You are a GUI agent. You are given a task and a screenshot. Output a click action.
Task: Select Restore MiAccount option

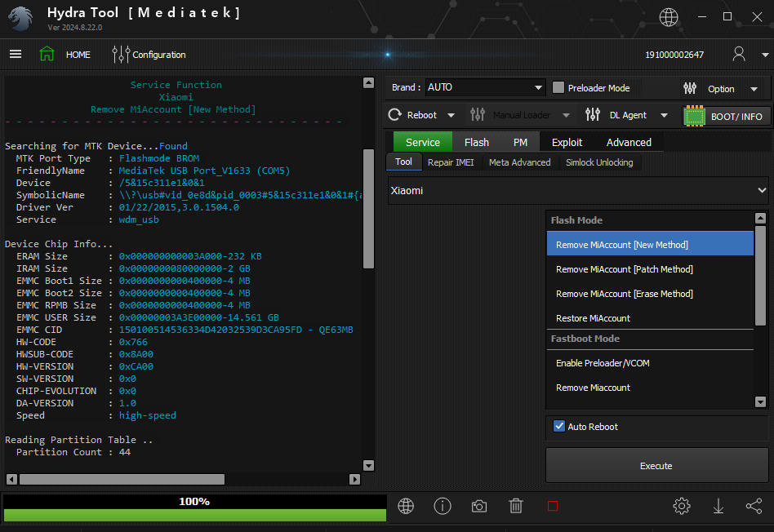point(650,318)
